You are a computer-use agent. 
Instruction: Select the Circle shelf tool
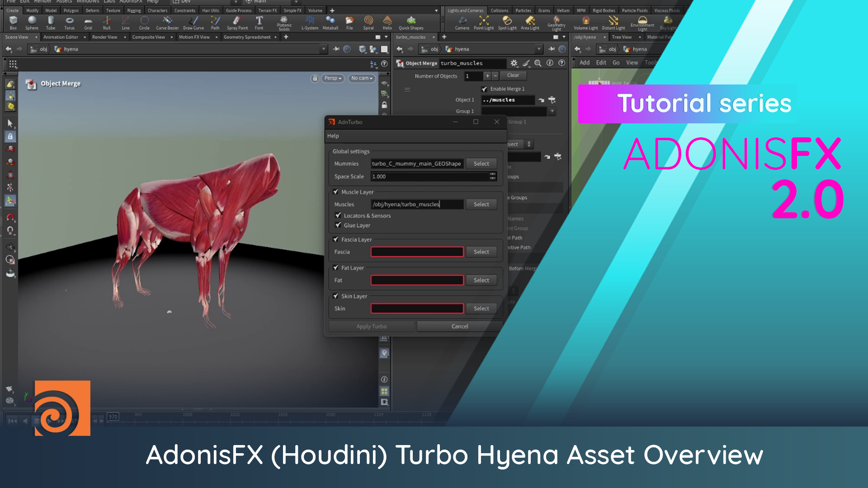click(144, 23)
